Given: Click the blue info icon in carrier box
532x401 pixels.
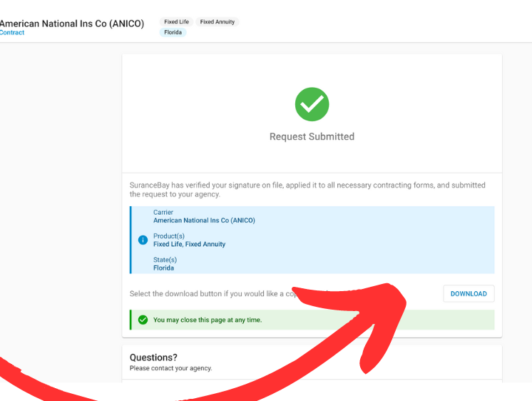Looking at the screenshot, I should (x=143, y=240).
